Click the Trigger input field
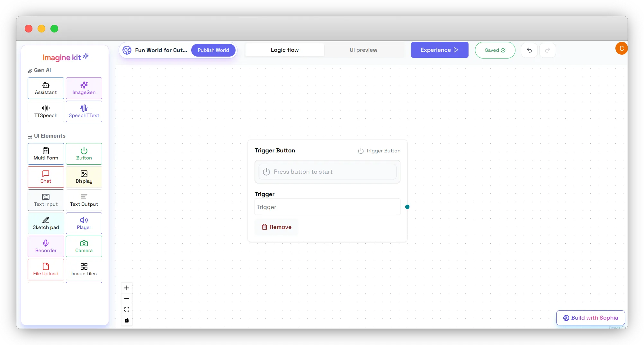 point(327,207)
